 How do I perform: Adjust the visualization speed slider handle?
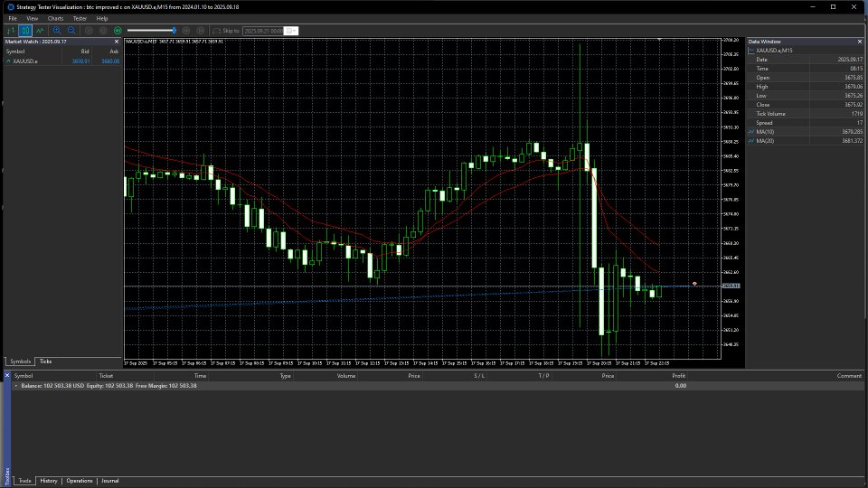pyautogui.click(x=174, y=31)
